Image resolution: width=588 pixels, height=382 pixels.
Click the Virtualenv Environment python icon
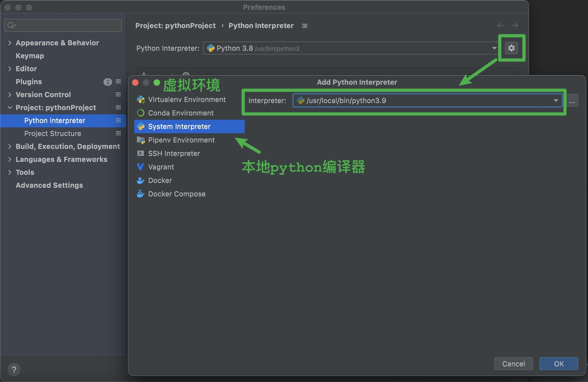pyautogui.click(x=141, y=100)
